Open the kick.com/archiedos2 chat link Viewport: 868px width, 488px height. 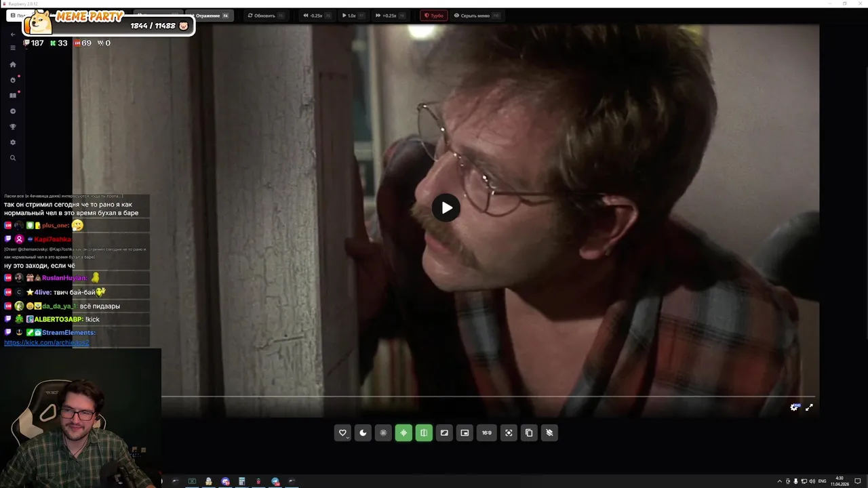tap(46, 343)
